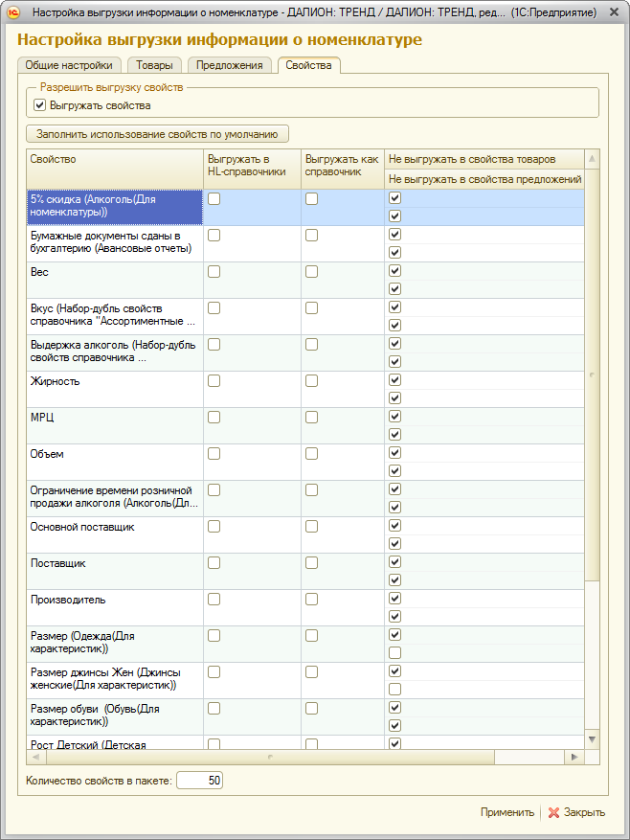Viewport: 630px width, 840px height.
Task: Tick Выгружать как справочник for Размер обуви row
Action: (311, 709)
